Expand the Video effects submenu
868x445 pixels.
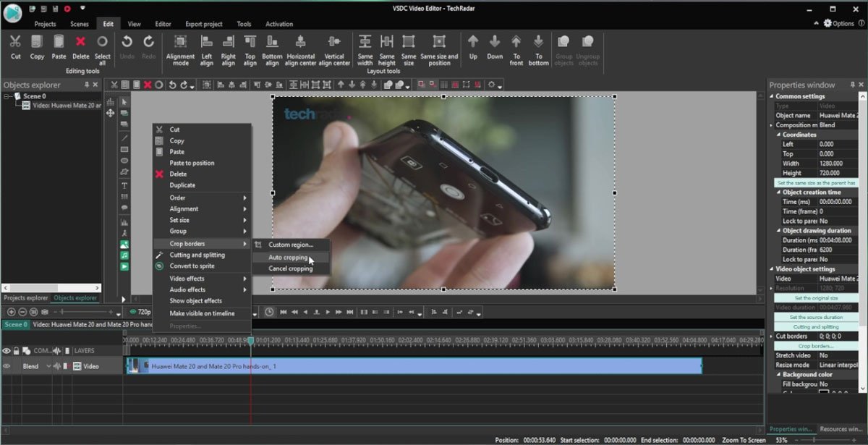click(x=202, y=279)
